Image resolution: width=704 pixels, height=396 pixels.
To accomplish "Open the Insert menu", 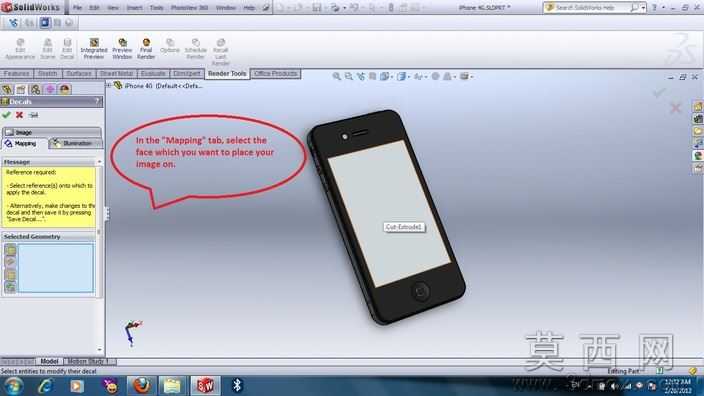I will tap(134, 8).
